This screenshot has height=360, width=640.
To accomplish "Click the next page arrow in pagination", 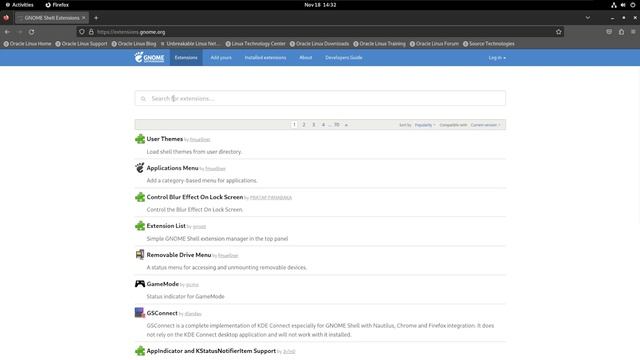I will pos(346,125).
